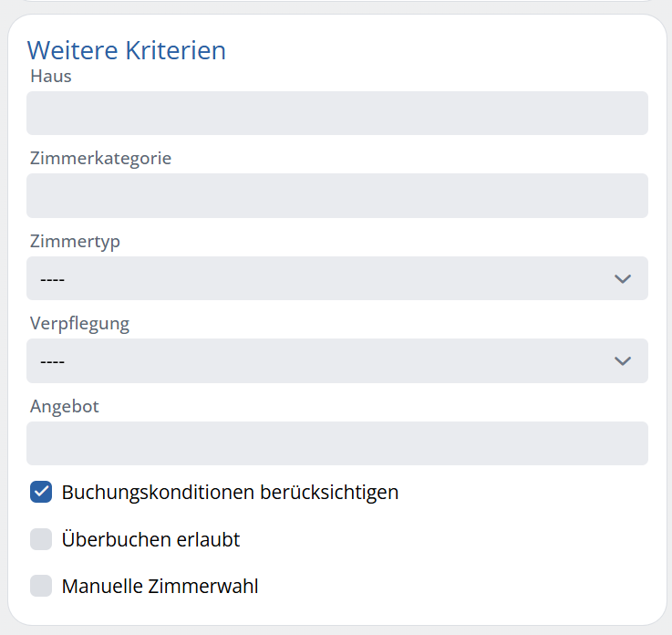This screenshot has height=635, width=672.
Task: Click the Buchungskonditionen berücksichtigen label text
Action: (x=230, y=493)
